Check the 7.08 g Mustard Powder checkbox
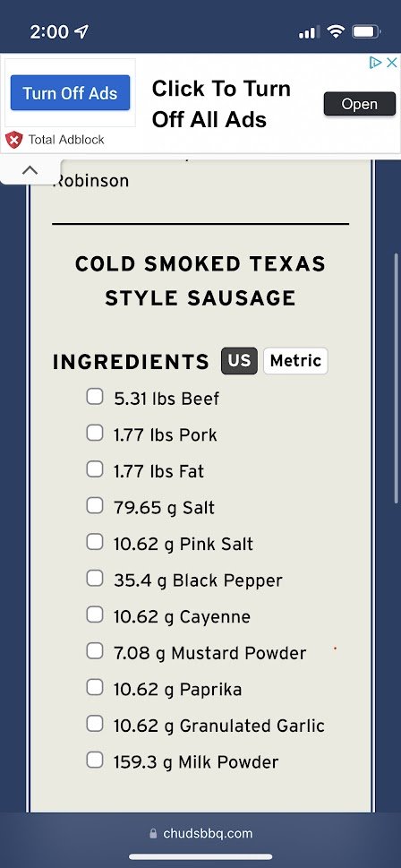 [x=95, y=651]
